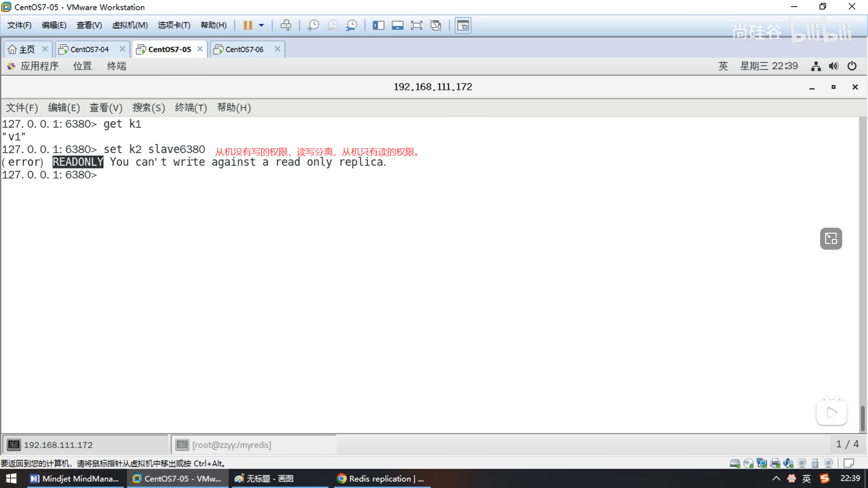
Task: Take a snapshot of the VM
Action: [x=313, y=25]
